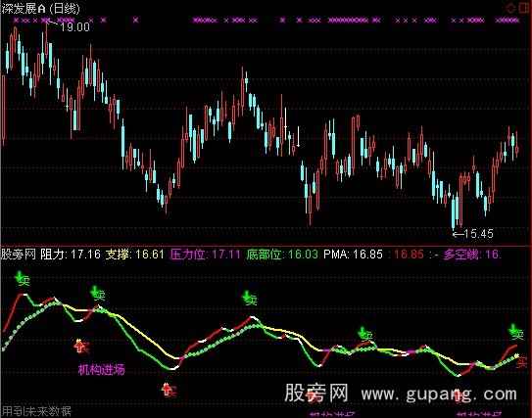532x418 pixels.
Task: Click the leftmost green 卖 sell marker
Action: (x=23, y=279)
